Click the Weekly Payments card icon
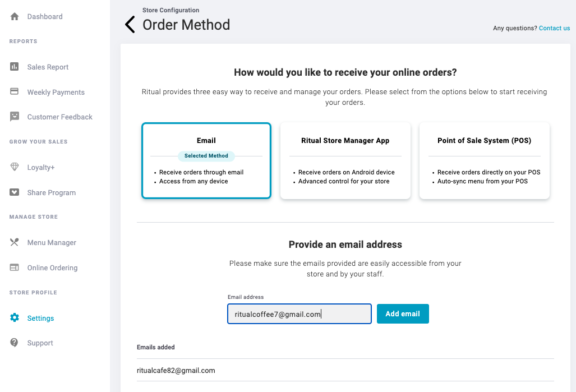 pos(15,91)
